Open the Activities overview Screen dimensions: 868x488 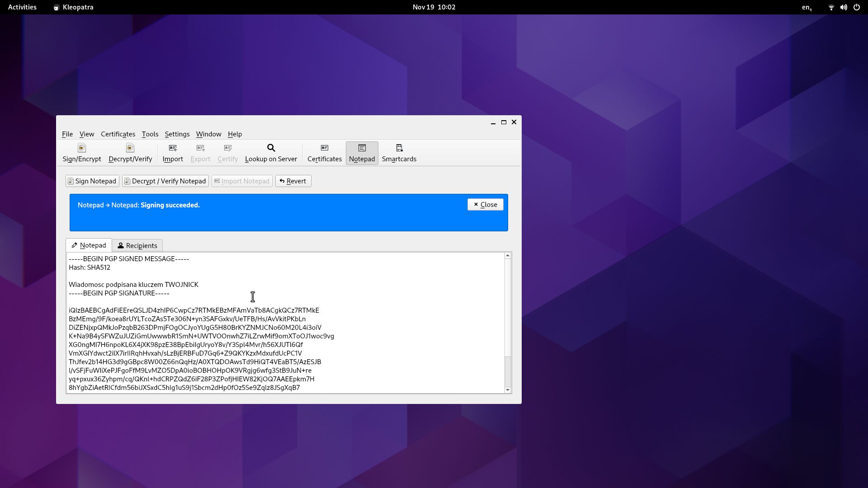click(x=22, y=7)
